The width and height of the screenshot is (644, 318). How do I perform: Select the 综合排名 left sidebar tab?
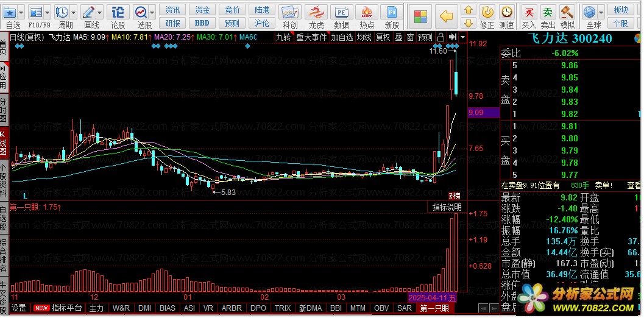(x=3, y=255)
